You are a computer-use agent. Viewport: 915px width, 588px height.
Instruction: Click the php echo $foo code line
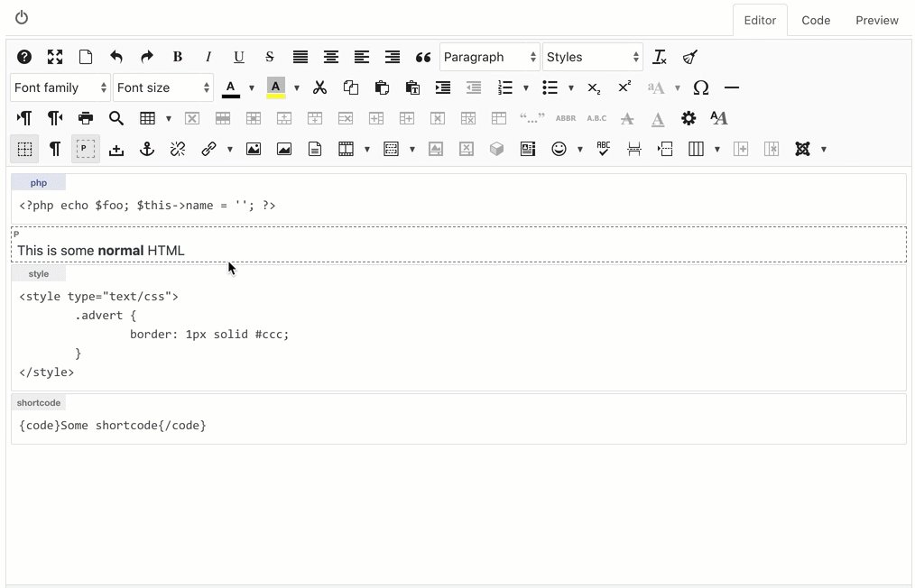point(147,206)
